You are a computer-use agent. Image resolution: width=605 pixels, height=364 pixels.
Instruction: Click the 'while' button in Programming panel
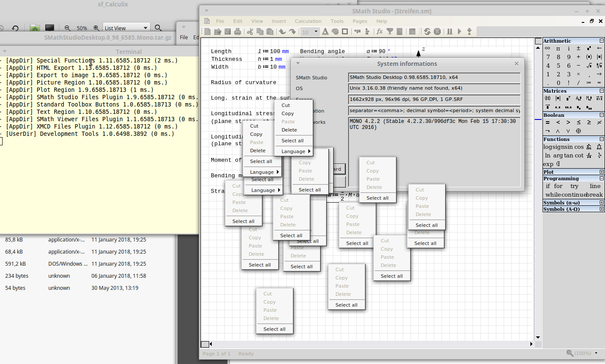coord(553,195)
